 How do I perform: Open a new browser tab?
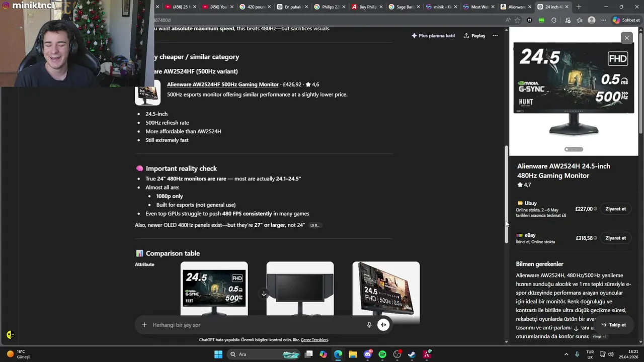(579, 7)
